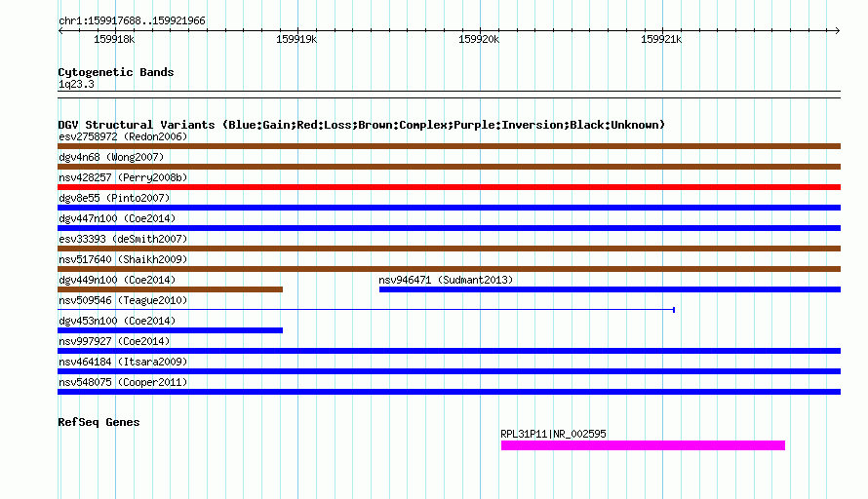
Task: Click the 1q23.3 band label
Action: (76, 84)
